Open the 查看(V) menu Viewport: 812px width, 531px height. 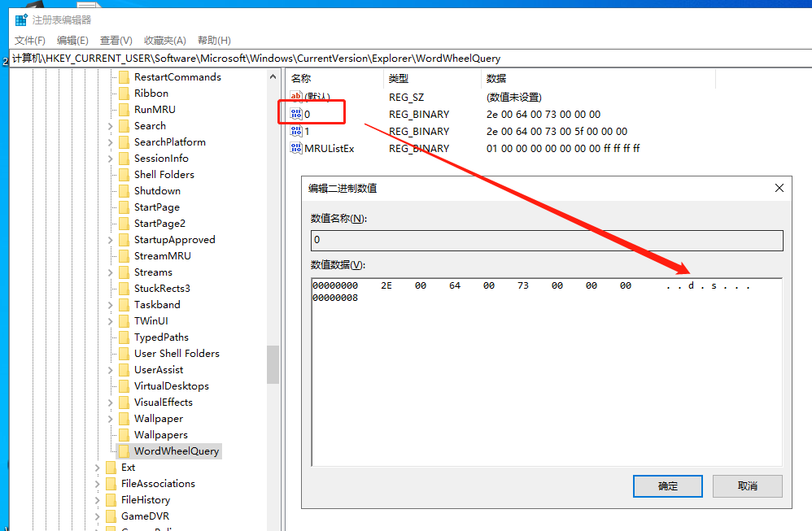tap(116, 40)
